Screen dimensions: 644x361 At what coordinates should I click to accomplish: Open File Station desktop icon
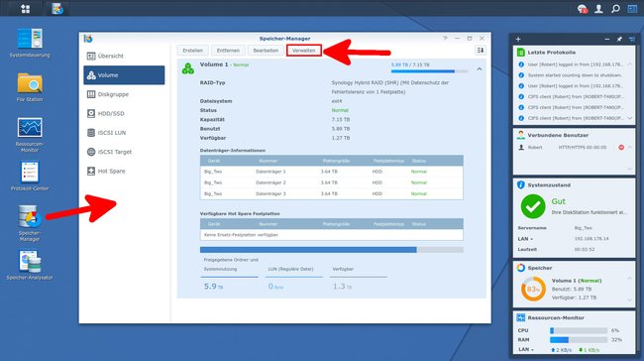pyautogui.click(x=30, y=86)
